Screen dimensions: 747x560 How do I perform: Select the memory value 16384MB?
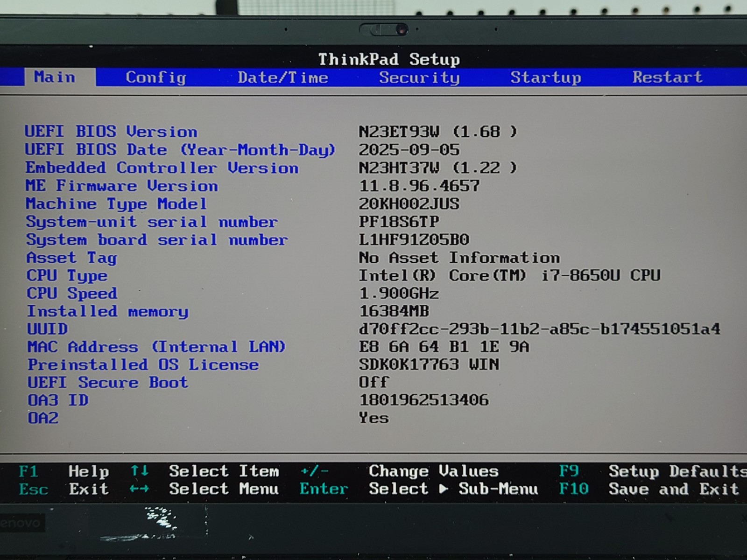tap(394, 311)
